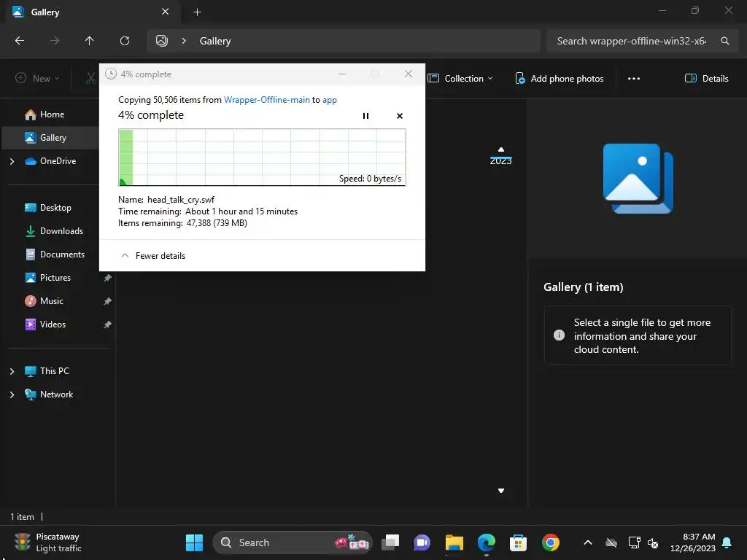Click the timeline scroll up arrow
The width and height of the screenshot is (747, 560).
(500, 149)
